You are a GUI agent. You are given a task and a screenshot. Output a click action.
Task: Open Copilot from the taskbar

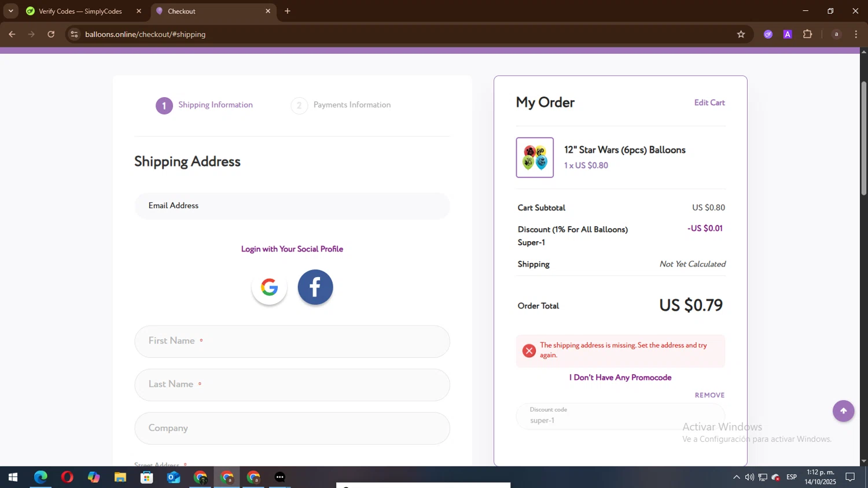tap(94, 477)
